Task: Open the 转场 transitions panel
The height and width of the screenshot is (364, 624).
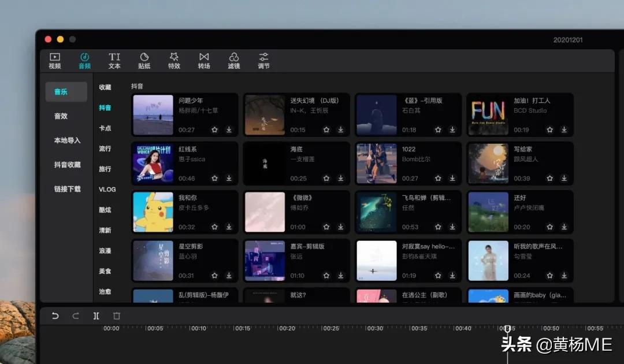Action: (x=203, y=61)
